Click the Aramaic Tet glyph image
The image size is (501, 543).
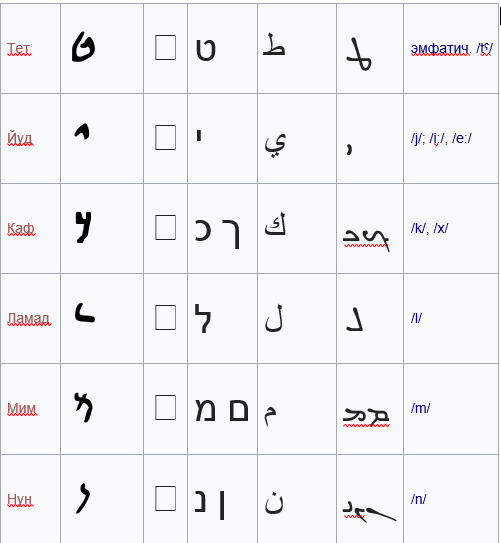tap(83, 47)
